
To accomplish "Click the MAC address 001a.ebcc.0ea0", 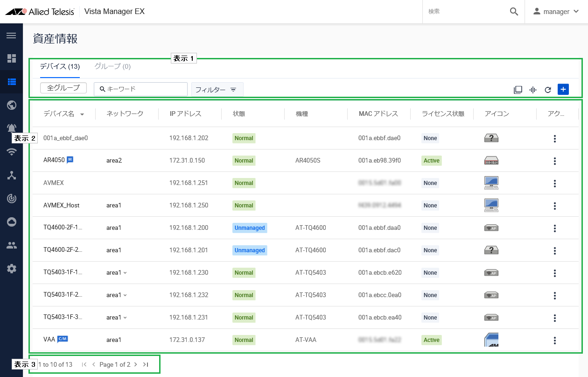I will 379,295.
